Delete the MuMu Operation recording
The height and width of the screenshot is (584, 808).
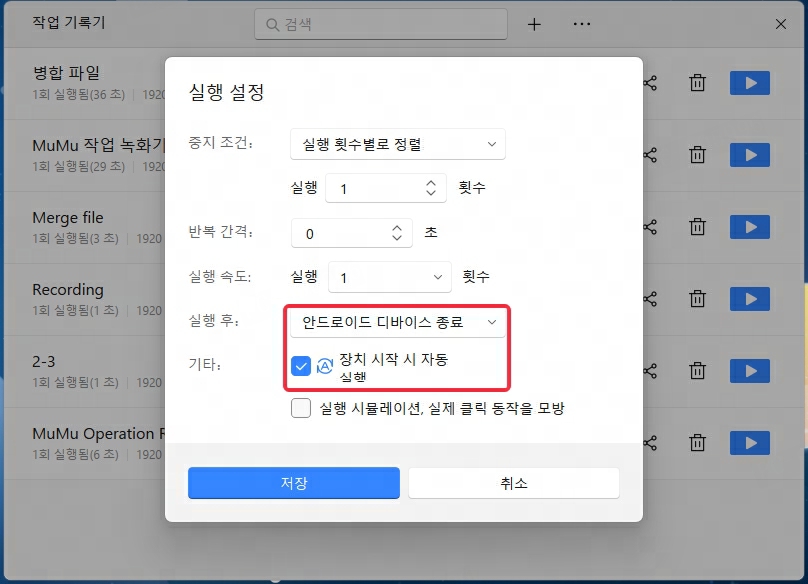point(697,443)
